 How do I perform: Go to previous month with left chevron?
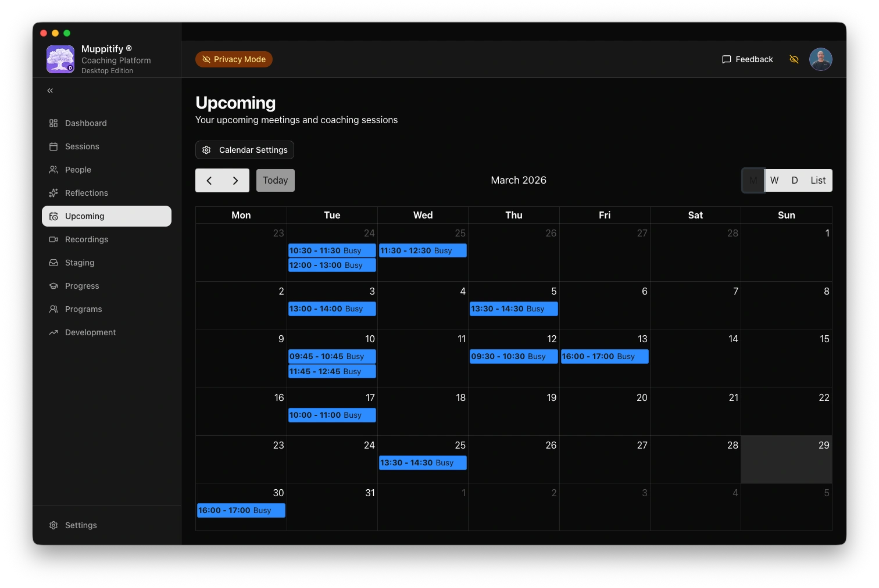click(209, 181)
